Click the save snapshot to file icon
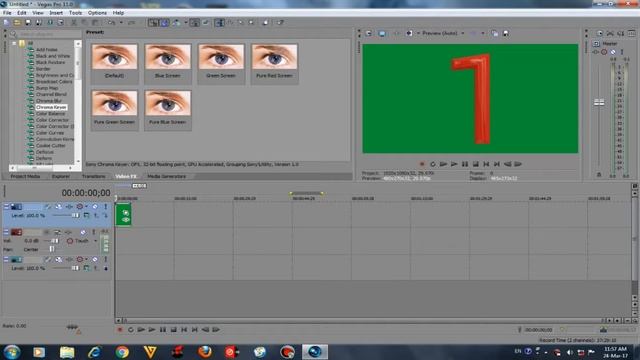 click(x=506, y=33)
